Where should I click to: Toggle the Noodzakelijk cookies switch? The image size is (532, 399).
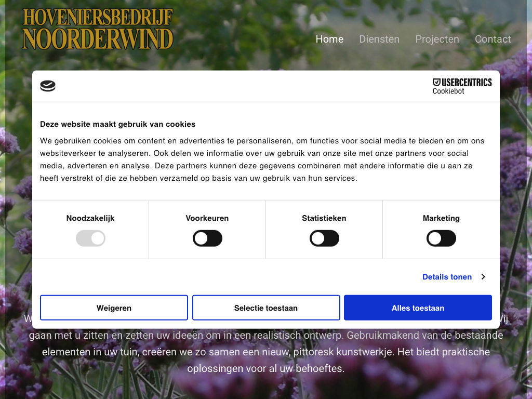pyautogui.click(x=90, y=239)
